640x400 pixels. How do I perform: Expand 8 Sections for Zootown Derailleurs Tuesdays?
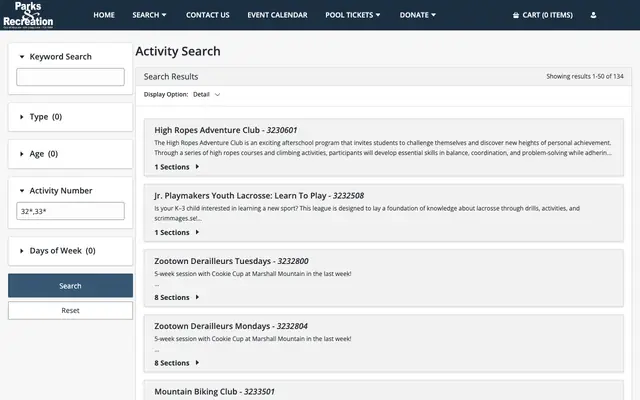click(177, 298)
